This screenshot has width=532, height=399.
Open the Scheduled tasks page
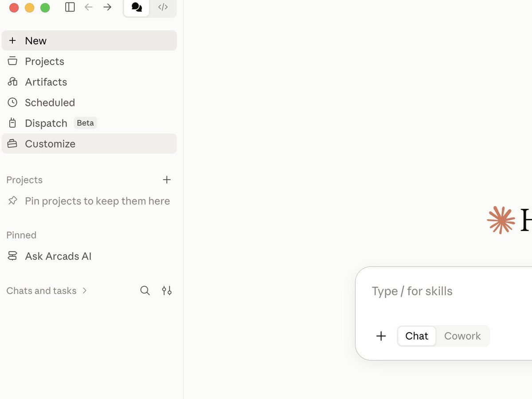click(89, 102)
